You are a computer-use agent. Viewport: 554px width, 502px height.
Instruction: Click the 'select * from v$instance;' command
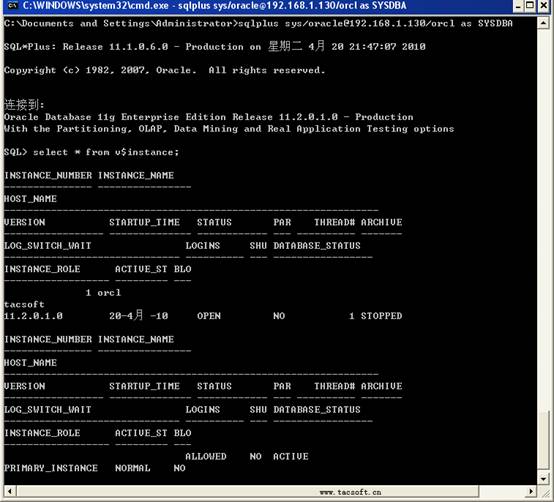coord(106,152)
